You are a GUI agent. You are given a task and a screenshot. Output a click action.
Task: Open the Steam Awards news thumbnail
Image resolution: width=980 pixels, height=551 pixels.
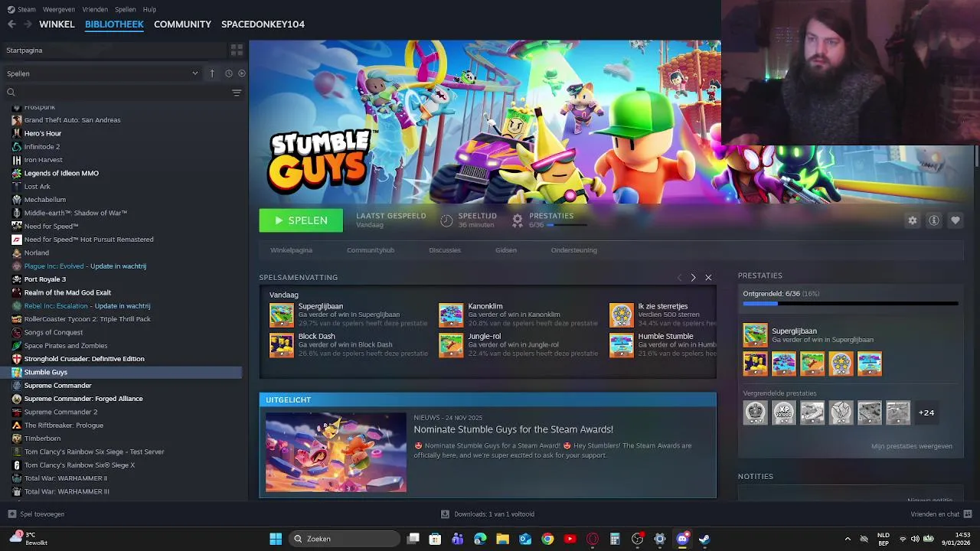point(336,452)
